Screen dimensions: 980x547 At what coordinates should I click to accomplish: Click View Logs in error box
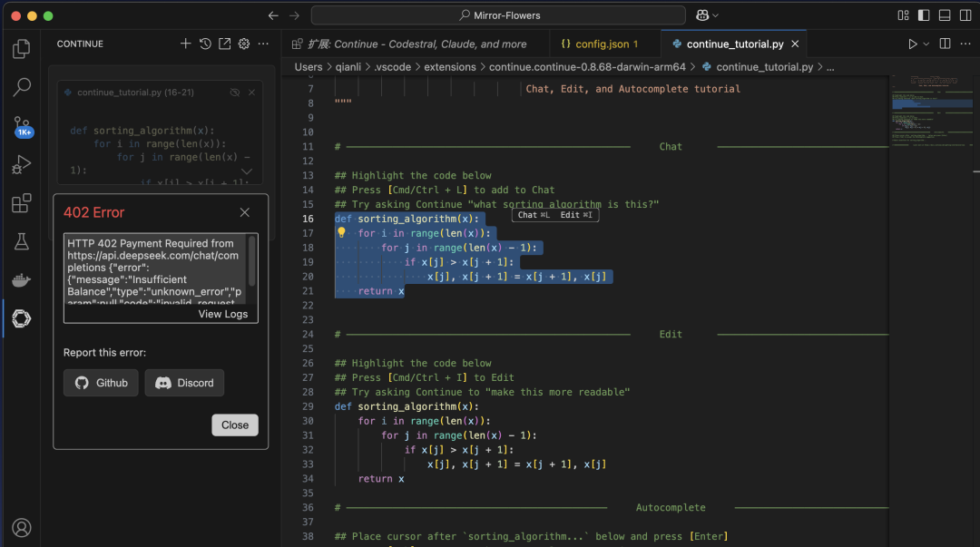(x=223, y=314)
